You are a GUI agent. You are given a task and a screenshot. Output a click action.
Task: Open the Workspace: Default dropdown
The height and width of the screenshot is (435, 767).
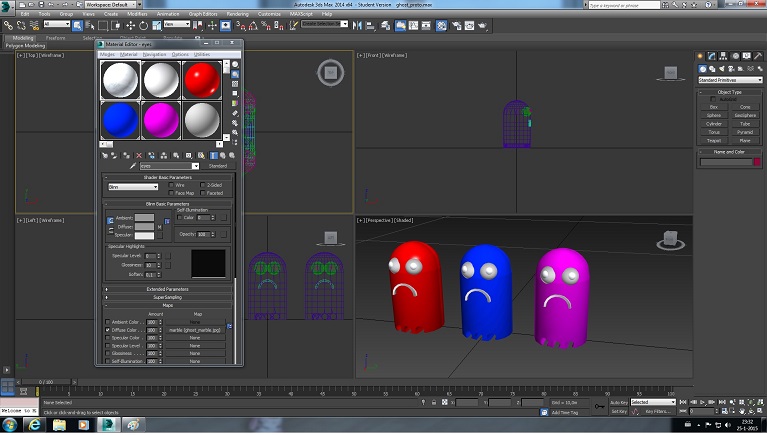tap(113, 4)
